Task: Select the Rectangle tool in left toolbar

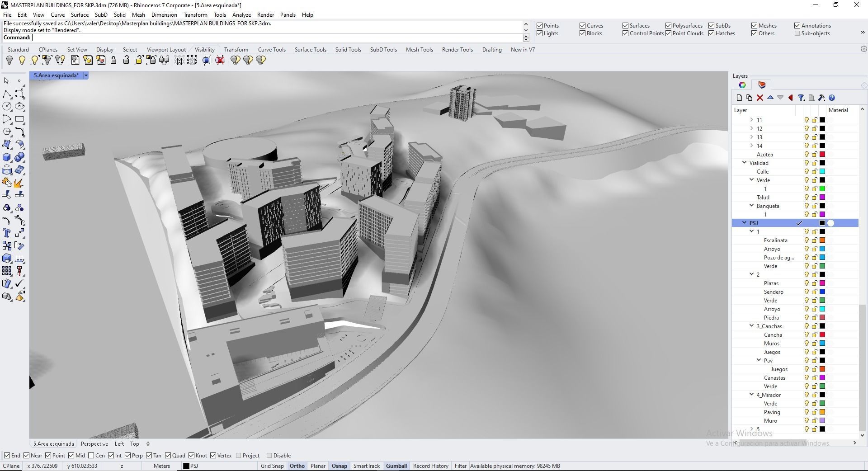Action: click(x=19, y=119)
